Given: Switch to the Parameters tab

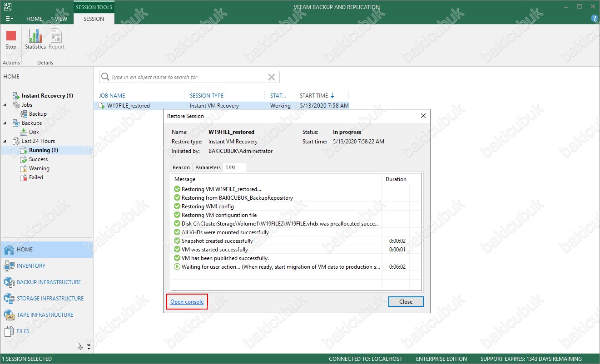Looking at the screenshot, I should (208, 167).
